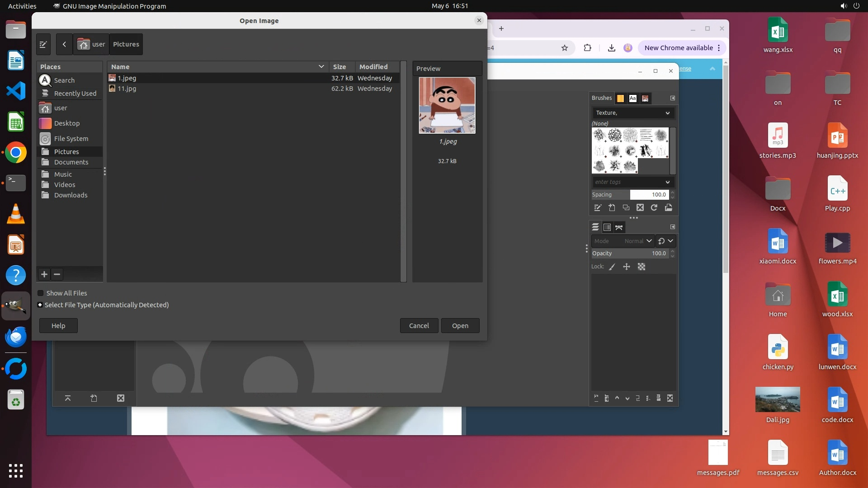This screenshot has width=868, height=488.
Task: Add bookmark with the plus button
Action: pos(44,274)
